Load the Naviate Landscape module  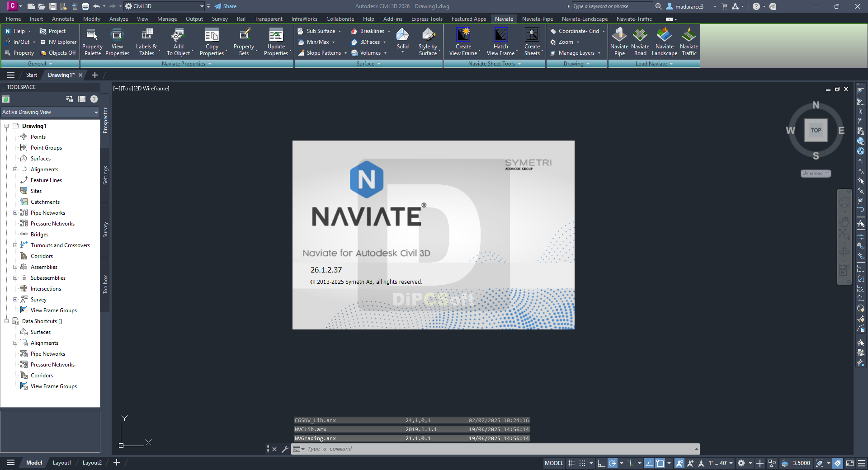click(664, 42)
